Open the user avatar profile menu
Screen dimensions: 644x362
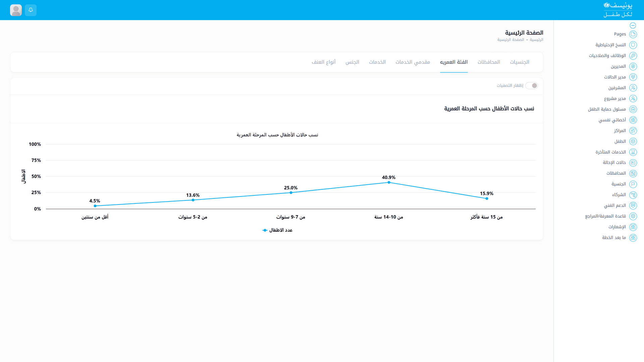click(16, 10)
